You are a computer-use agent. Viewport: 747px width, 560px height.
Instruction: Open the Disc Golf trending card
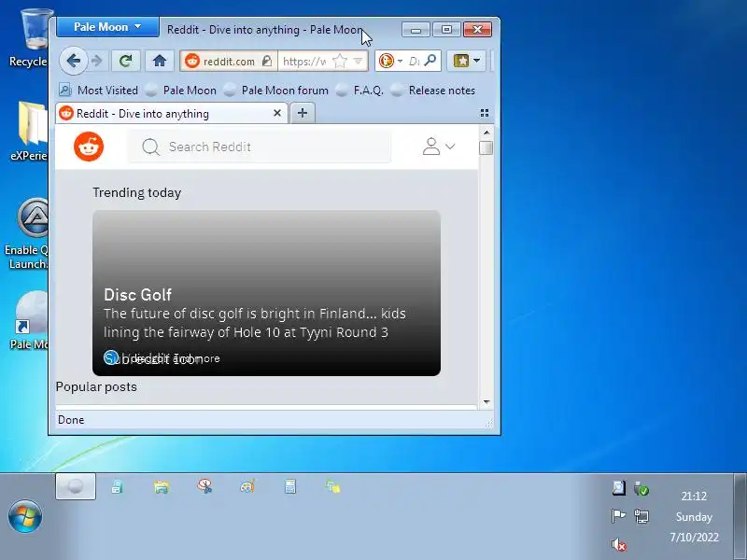266,293
